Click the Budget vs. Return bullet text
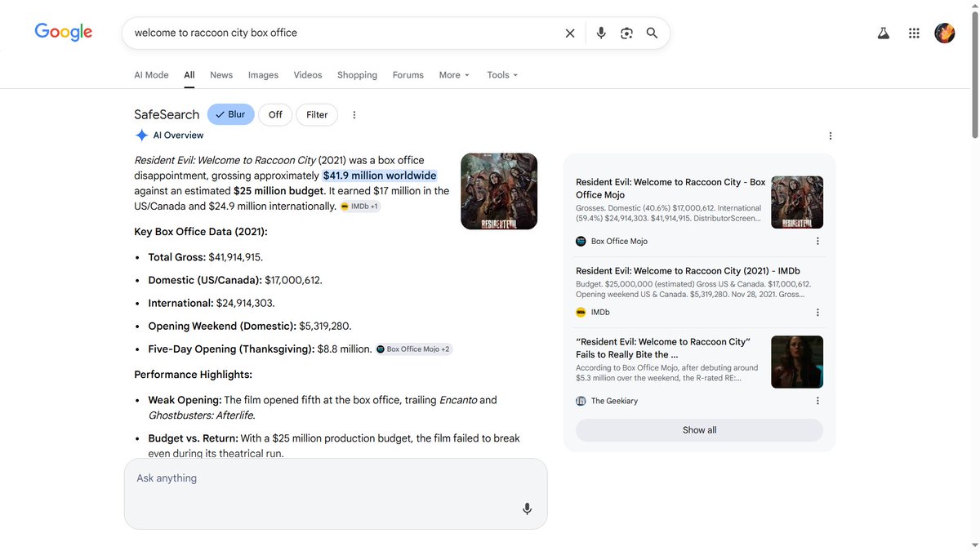Image resolution: width=980 pixels, height=551 pixels. click(x=334, y=446)
